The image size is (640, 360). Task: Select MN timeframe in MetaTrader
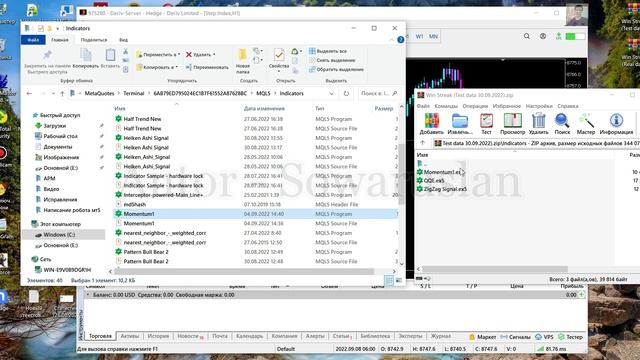(x=433, y=36)
